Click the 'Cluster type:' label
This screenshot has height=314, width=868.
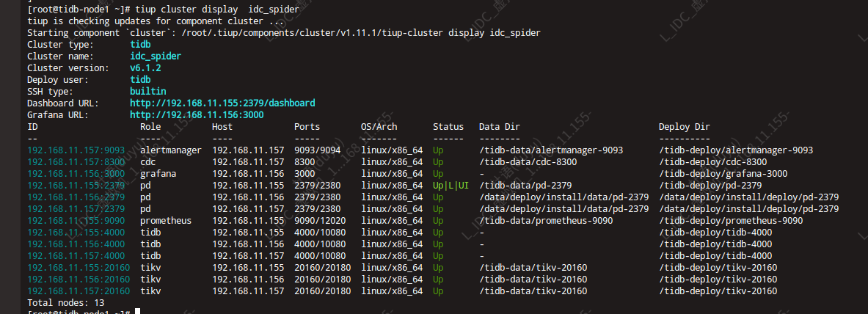[61, 44]
